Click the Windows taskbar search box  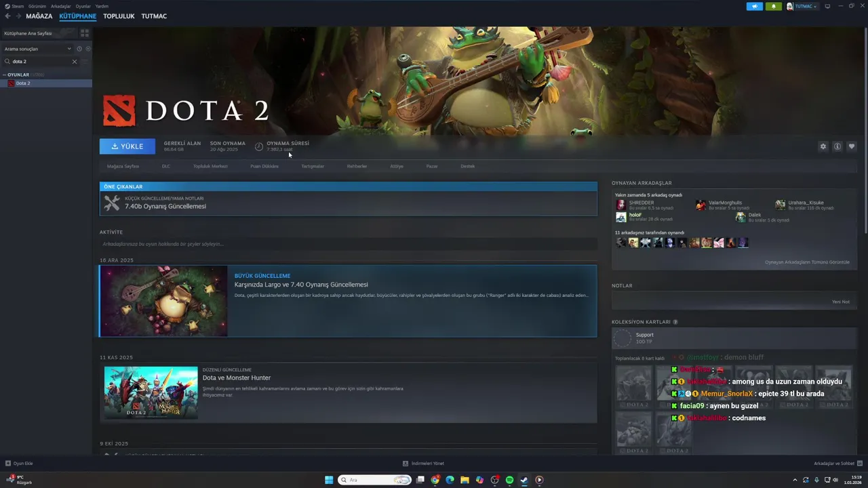click(375, 480)
